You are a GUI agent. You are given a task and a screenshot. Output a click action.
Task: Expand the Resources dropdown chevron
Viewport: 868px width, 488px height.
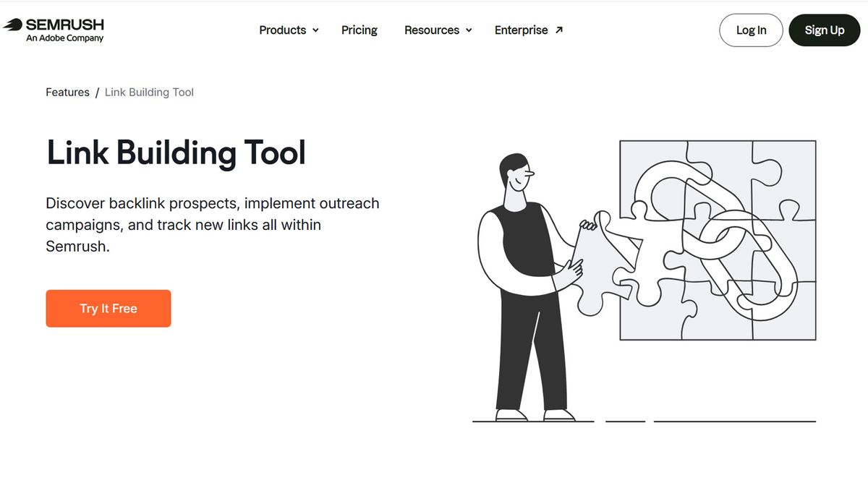469,30
